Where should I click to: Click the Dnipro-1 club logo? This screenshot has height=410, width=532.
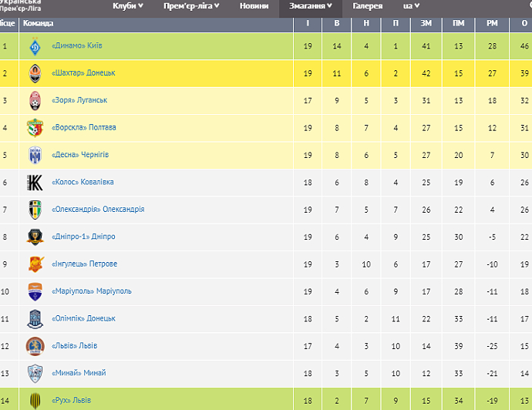34,237
